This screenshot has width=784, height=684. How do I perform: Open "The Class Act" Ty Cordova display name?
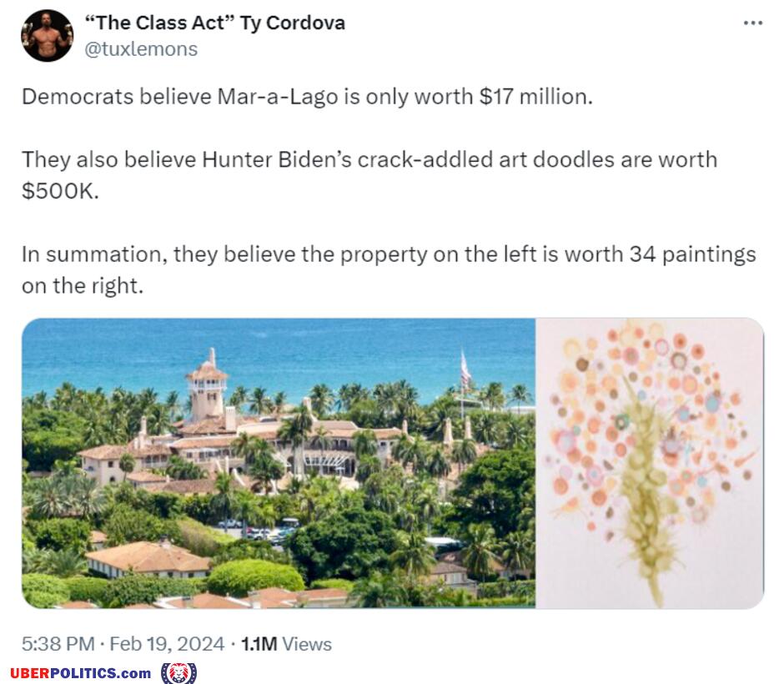(x=215, y=23)
